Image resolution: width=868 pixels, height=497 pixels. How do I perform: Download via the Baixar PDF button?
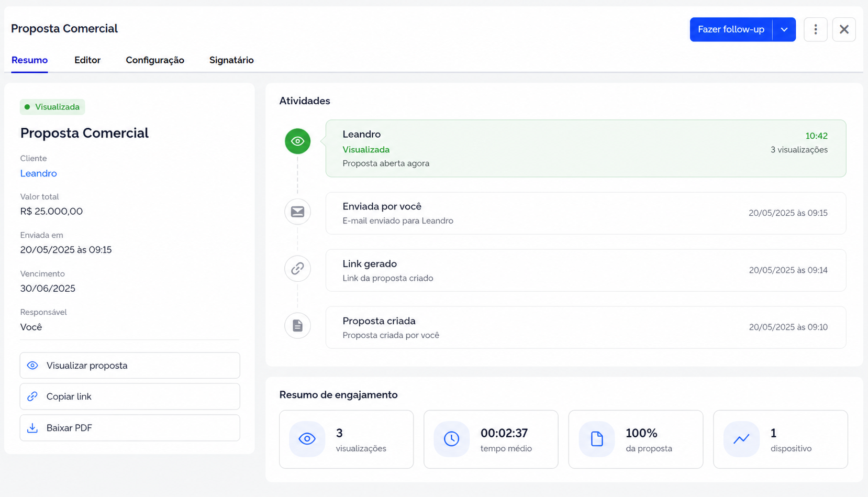tap(130, 428)
